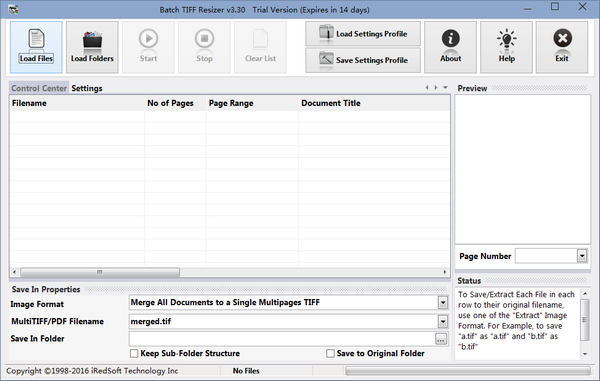The height and width of the screenshot is (381, 600).
Task: Switch to the Settings tab
Action: tap(87, 88)
